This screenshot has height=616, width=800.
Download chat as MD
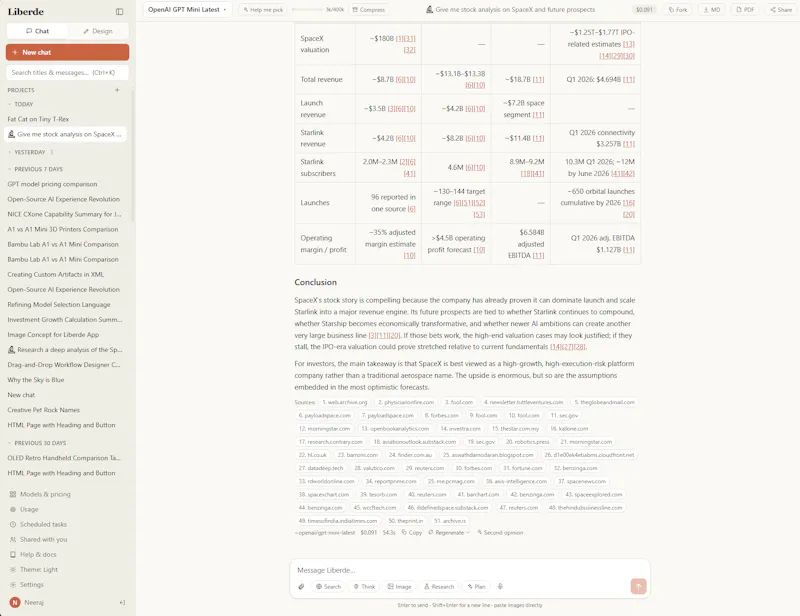tap(712, 10)
